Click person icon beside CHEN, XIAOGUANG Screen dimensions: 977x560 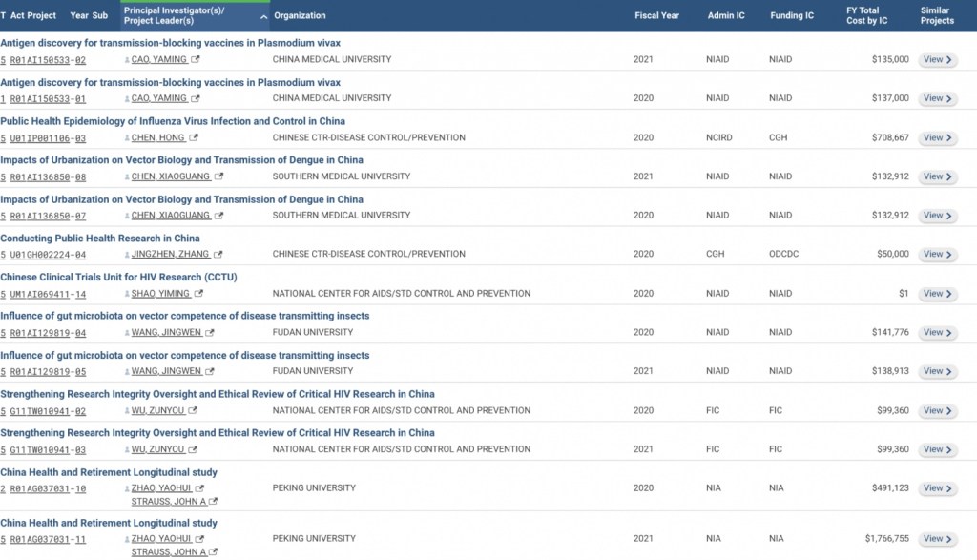128,176
